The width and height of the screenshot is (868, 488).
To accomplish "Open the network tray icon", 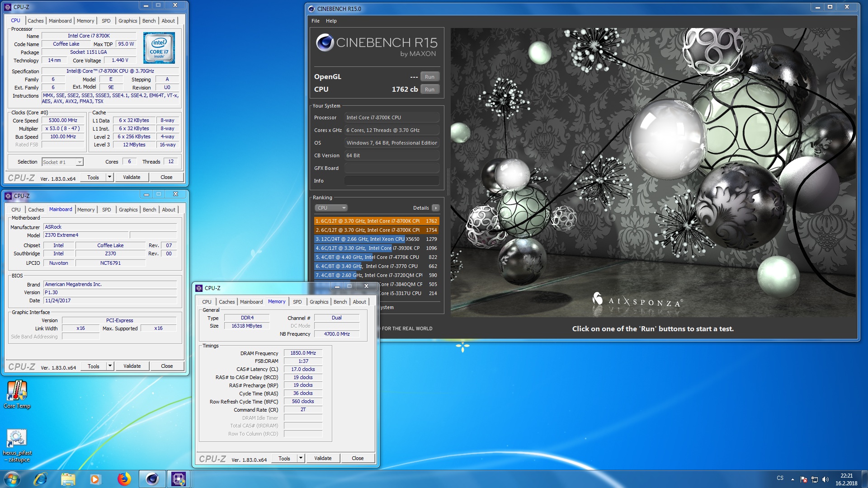I will click(815, 479).
